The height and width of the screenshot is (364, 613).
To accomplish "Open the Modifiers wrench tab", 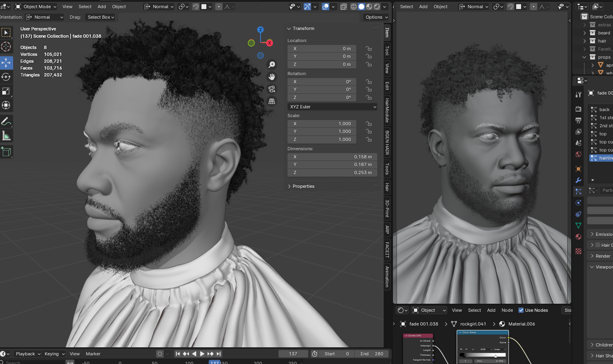I will tap(578, 180).
